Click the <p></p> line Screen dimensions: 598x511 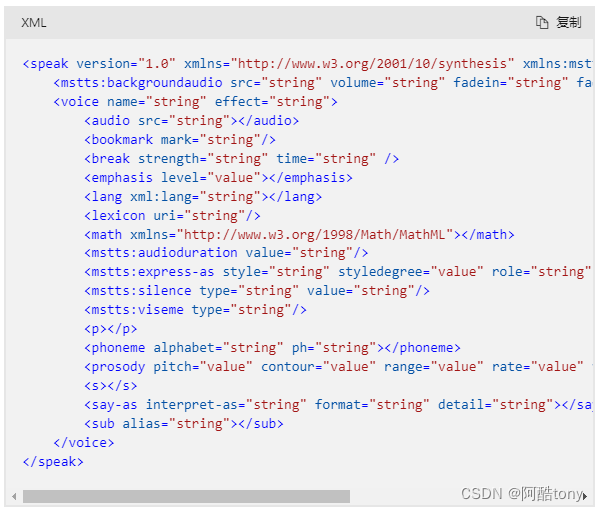pyautogui.click(x=111, y=329)
